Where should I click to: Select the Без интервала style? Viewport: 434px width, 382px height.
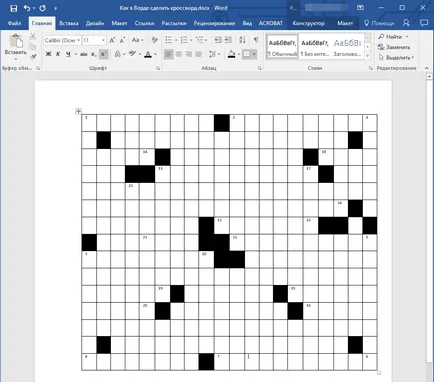click(x=315, y=47)
